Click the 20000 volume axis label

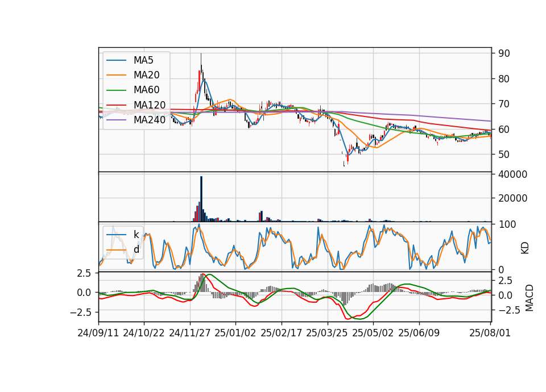coord(513,198)
